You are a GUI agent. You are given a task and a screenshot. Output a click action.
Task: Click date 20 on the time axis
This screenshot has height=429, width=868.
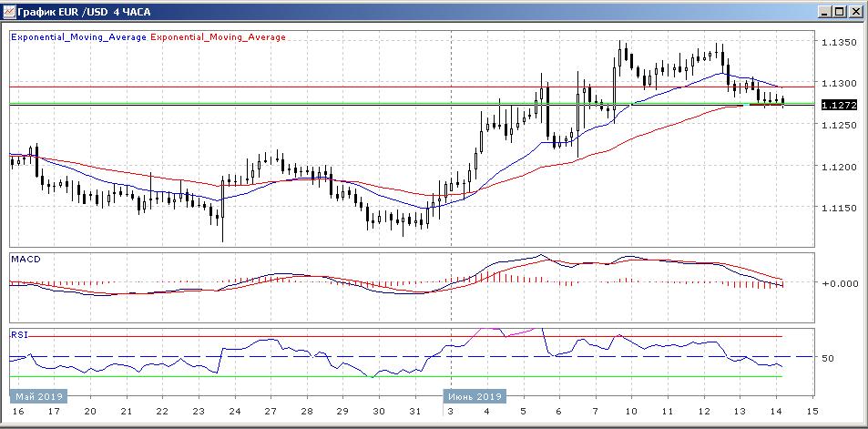pyautogui.click(x=90, y=412)
